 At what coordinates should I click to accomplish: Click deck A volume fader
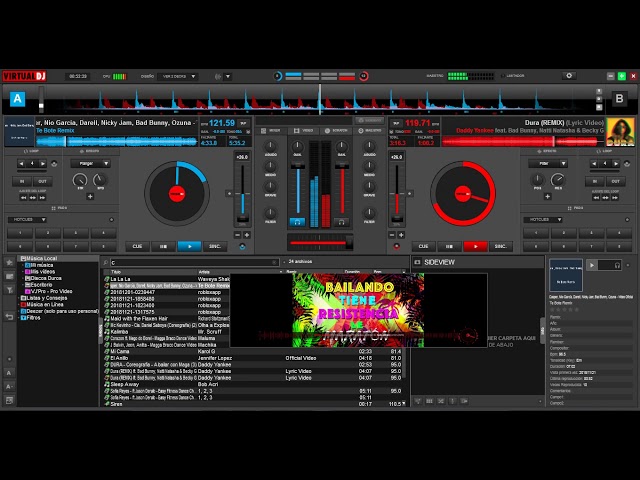coord(298,188)
